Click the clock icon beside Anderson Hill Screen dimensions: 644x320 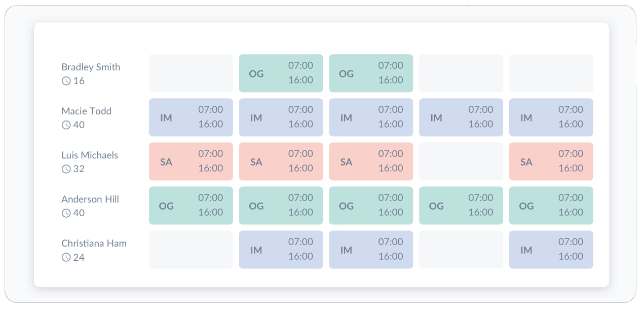point(65,213)
